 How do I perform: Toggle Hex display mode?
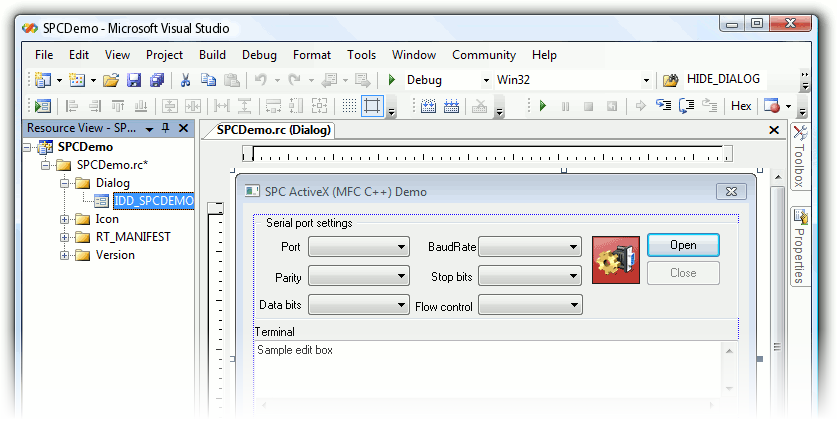(741, 106)
